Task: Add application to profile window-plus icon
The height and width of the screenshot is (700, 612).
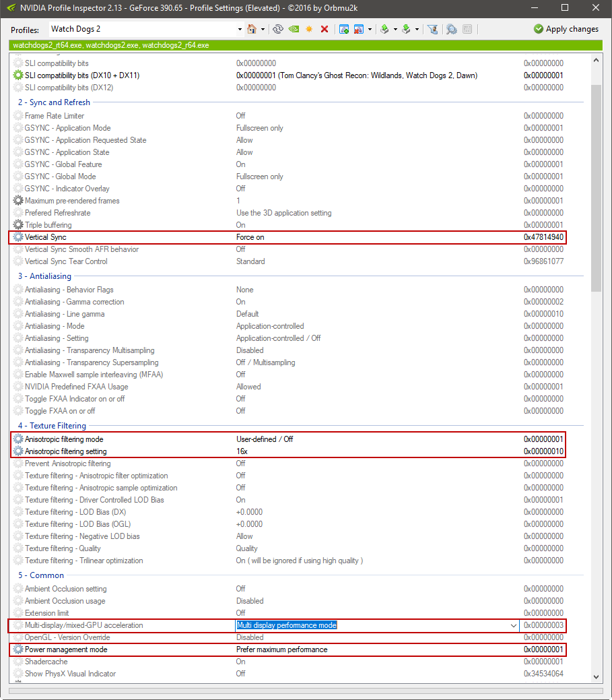Action: point(344,29)
